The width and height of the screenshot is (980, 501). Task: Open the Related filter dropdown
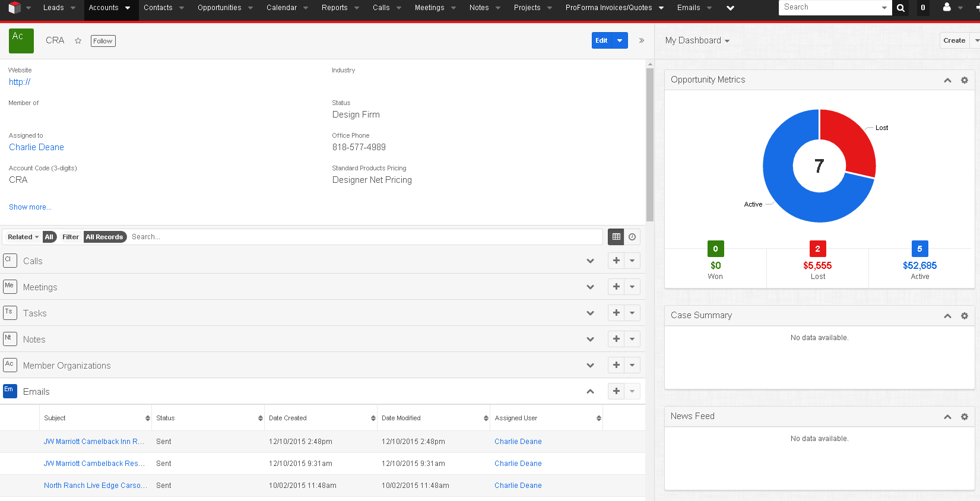pyautogui.click(x=23, y=237)
